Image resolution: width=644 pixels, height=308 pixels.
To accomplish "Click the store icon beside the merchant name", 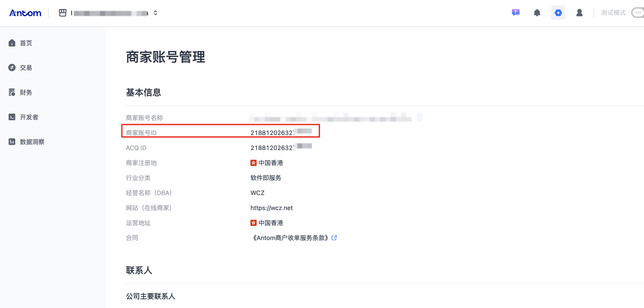I will coord(63,13).
